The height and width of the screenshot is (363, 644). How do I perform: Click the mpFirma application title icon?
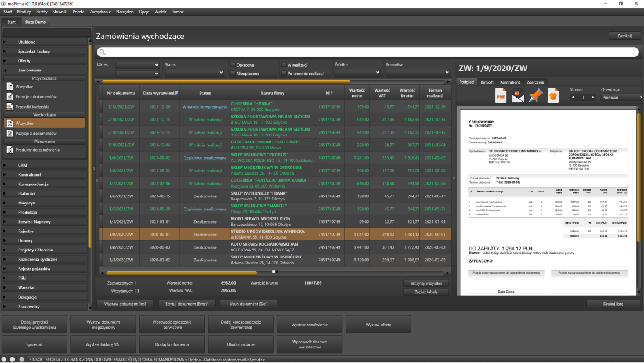tap(3, 3)
